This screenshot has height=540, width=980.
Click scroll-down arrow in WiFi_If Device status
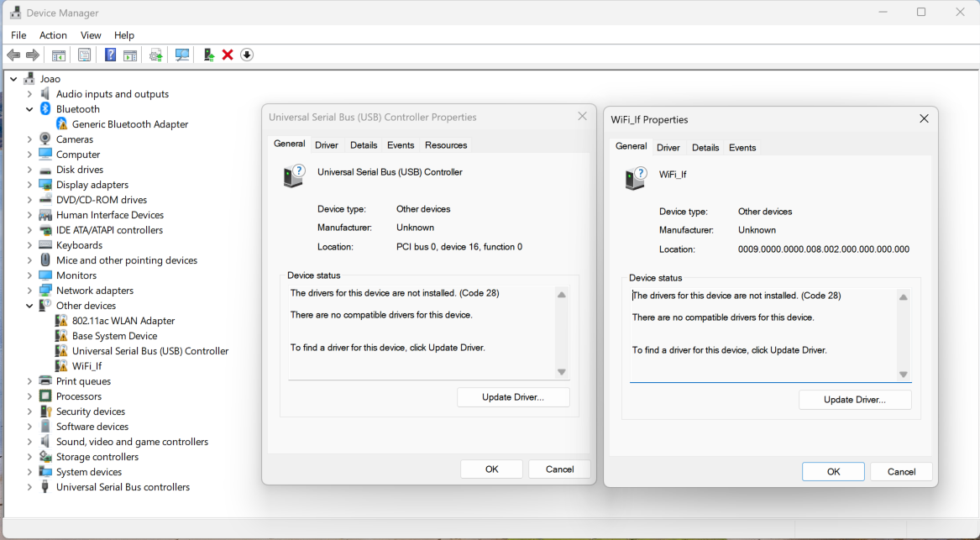tap(903, 375)
